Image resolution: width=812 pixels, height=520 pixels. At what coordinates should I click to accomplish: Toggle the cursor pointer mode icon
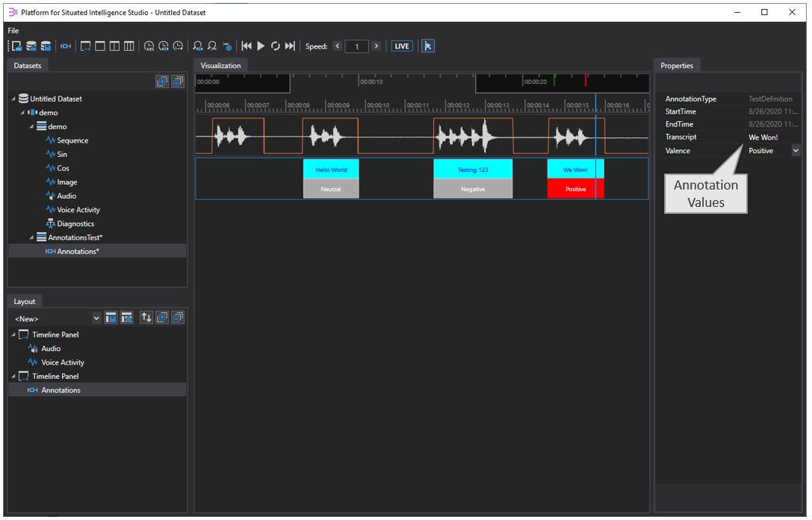pyautogui.click(x=428, y=46)
